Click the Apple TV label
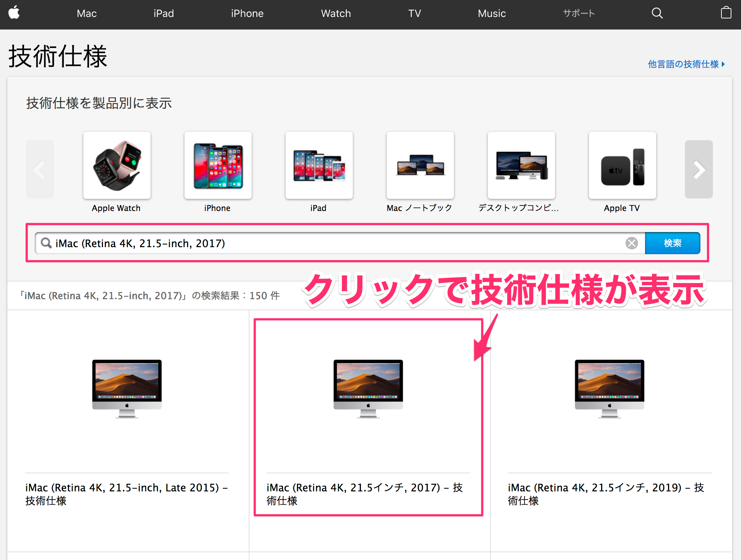 coord(622,208)
